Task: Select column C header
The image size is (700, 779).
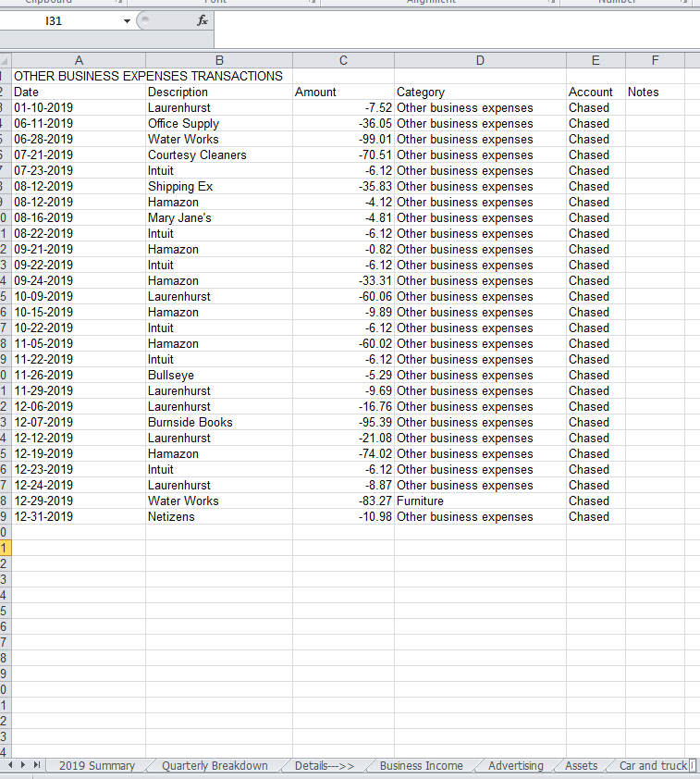Action: pyautogui.click(x=343, y=61)
